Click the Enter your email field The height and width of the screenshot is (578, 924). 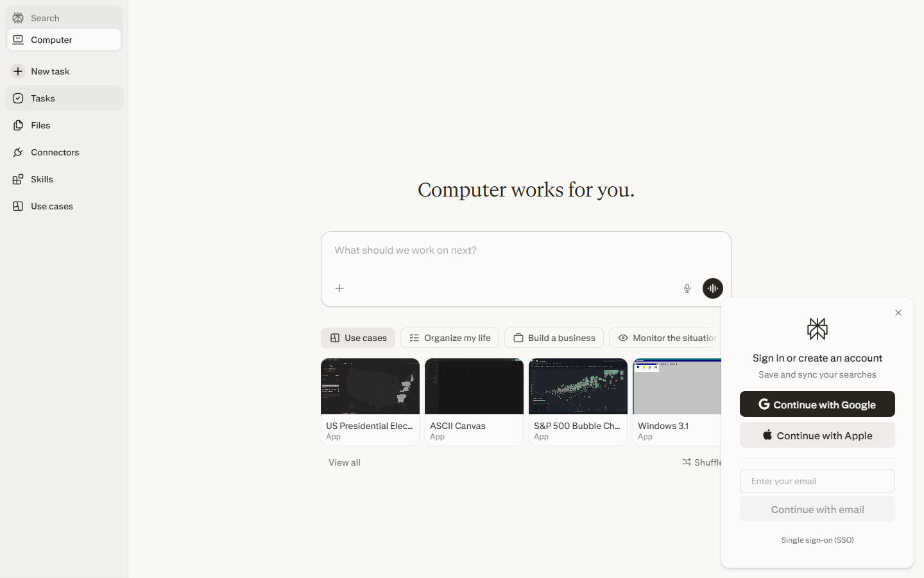pos(817,481)
